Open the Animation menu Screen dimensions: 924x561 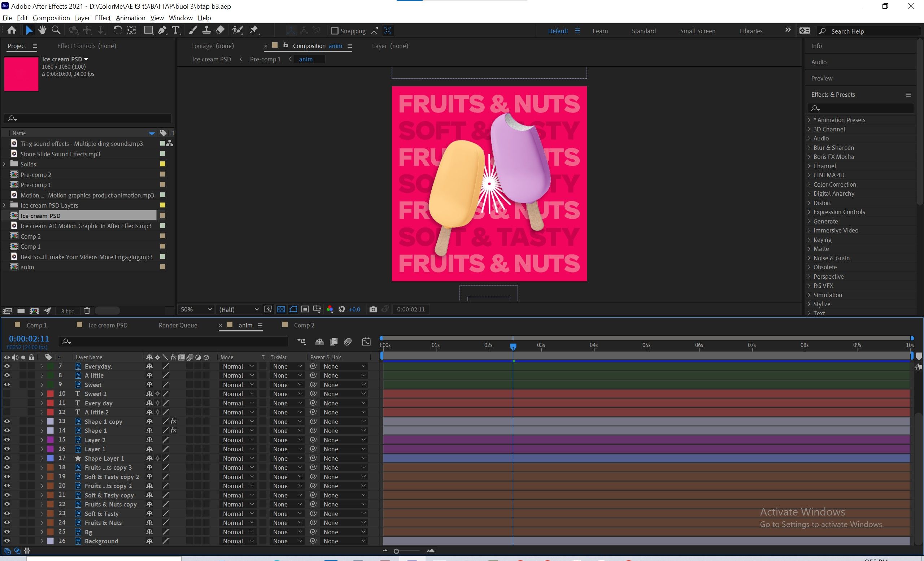pyautogui.click(x=130, y=18)
